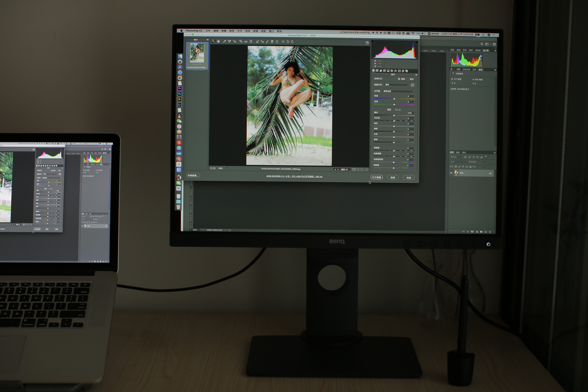
Task: Click the 打开图像 button
Action: click(x=376, y=177)
